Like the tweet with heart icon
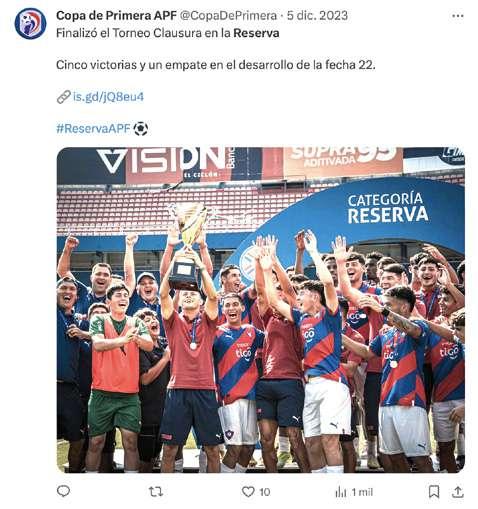 point(248,492)
